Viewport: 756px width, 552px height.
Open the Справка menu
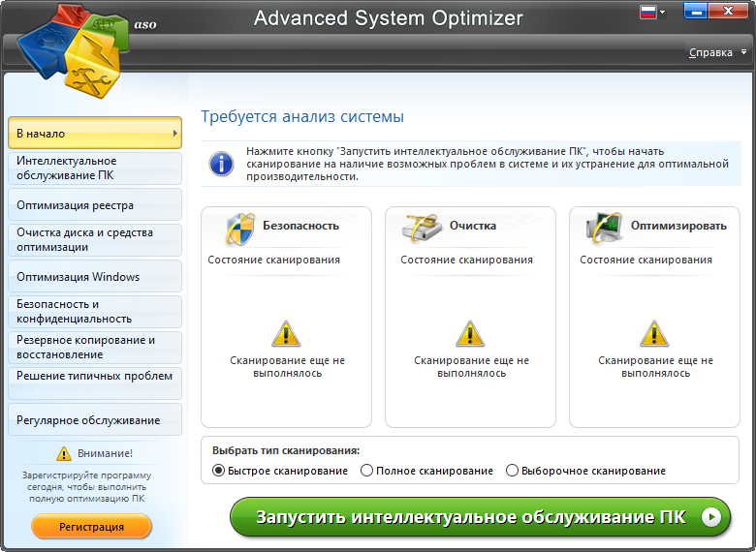pos(710,52)
